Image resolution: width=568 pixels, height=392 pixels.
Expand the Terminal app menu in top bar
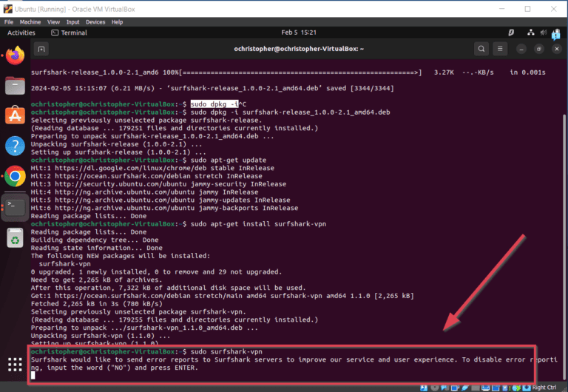pos(69,33)
